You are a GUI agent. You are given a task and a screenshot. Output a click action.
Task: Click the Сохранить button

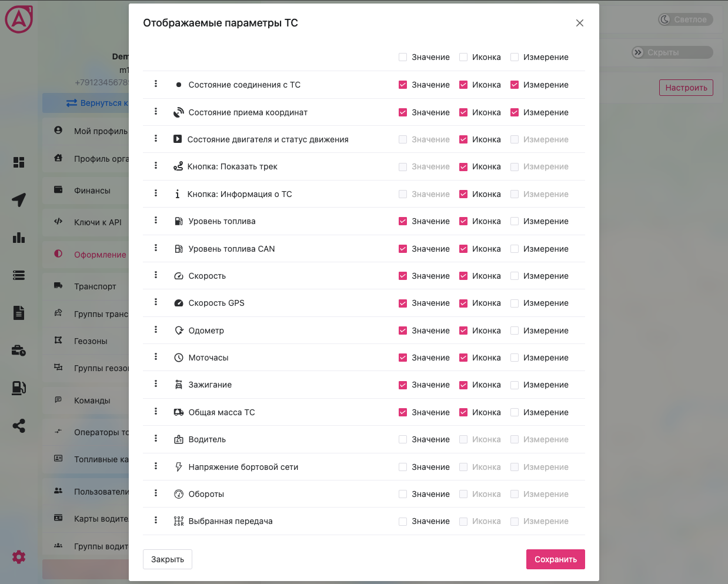pos(555,559)
